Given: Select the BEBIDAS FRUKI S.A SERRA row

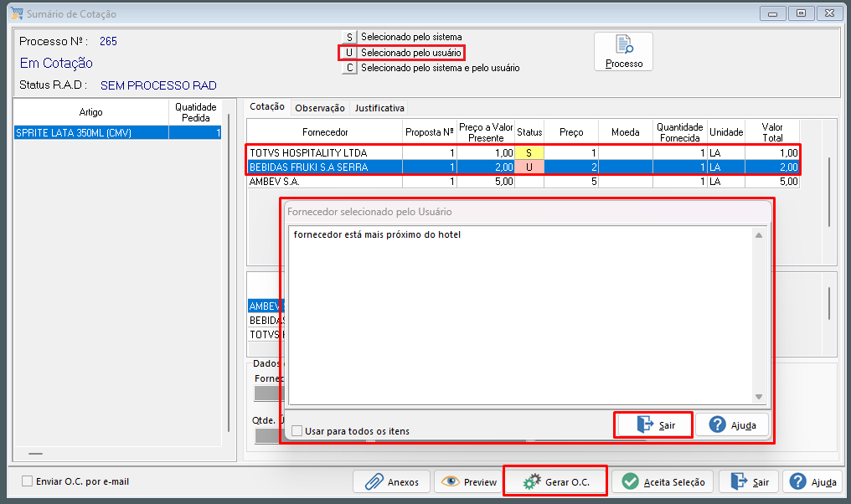Looking at the screenshot, I should [x=523, y=167].
